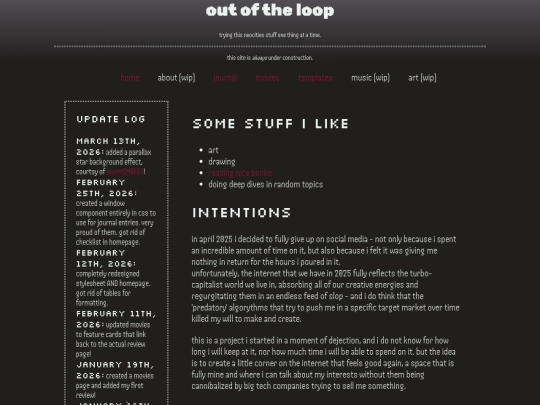Click the March 13th, 2026 log entry
The height and width of the screenshot is (405, 540).
114,156
